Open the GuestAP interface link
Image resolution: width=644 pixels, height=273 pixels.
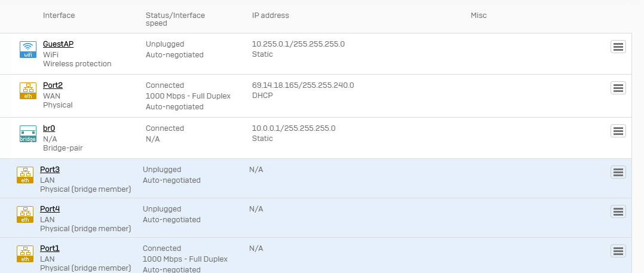click(59, 44)
